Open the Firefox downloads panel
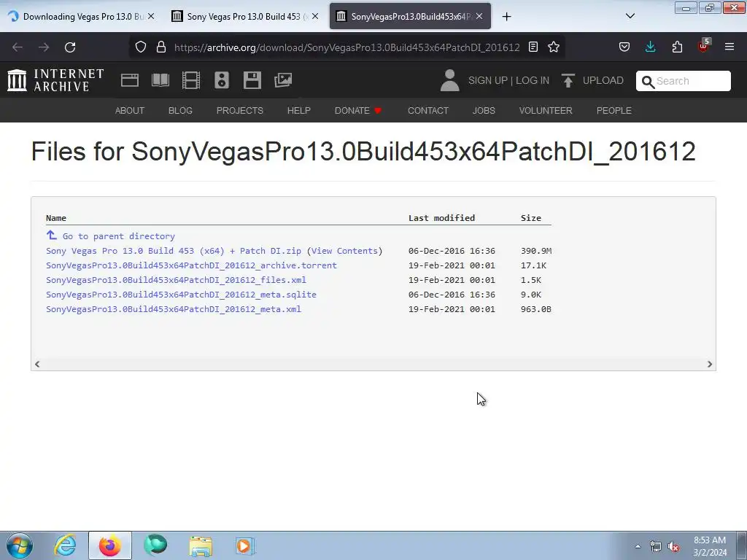 coord(650,47)
